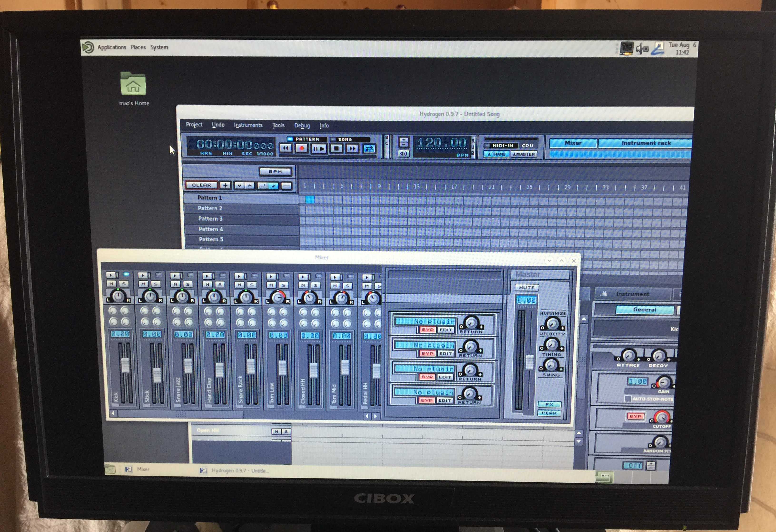The width and height of the screenshot is (776, 532).
Task: Mute the Kick mixer channel
Action: [111, 284]
